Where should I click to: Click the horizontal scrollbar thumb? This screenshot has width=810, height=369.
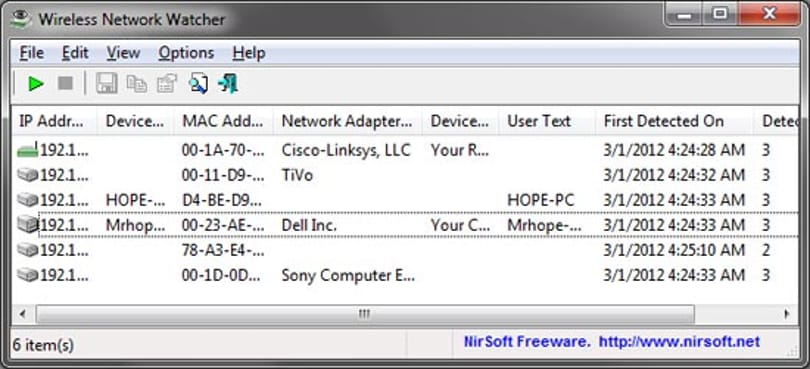point(365,314)
